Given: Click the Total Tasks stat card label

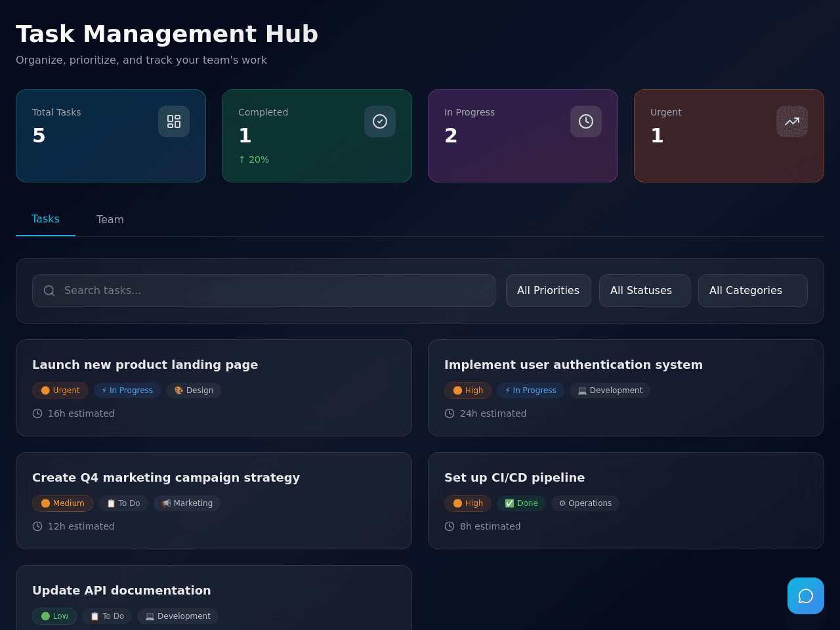Looking at the screenshot, I should pos(56,112).
